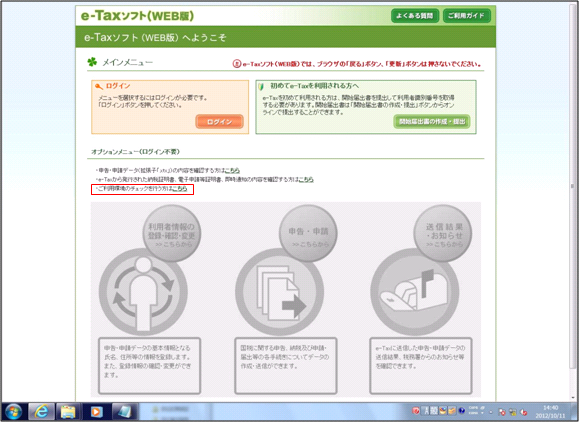
Task: Select the 申告・申請 circle button
Action: pos(308,234)
